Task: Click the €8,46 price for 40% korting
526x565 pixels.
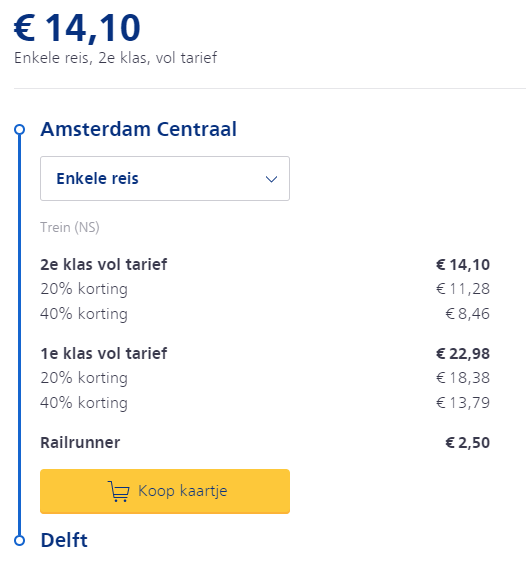Action: [468, 313]
